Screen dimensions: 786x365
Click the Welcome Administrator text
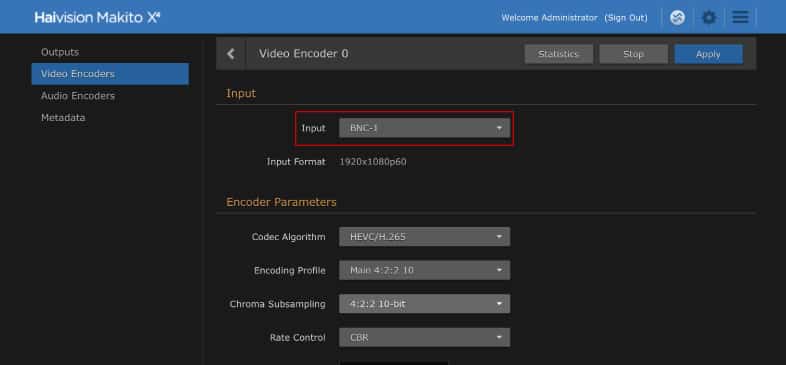pyautogui.click(x=549, y=18)
